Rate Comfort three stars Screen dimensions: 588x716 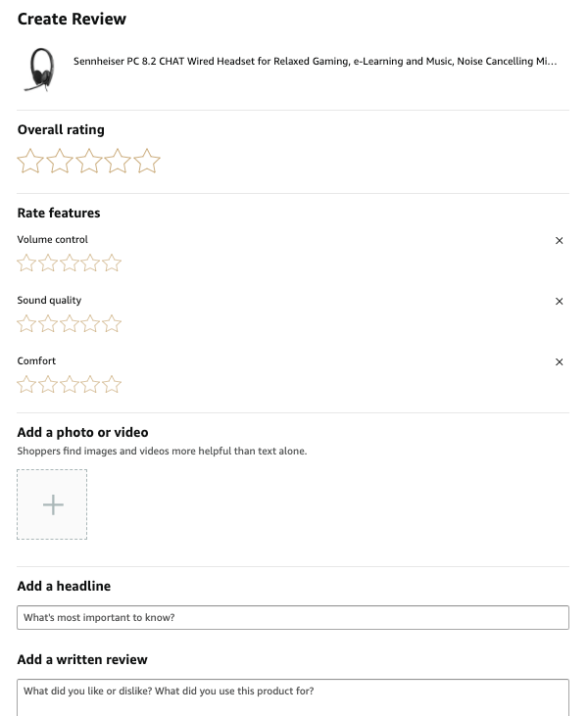pos(70,385)
